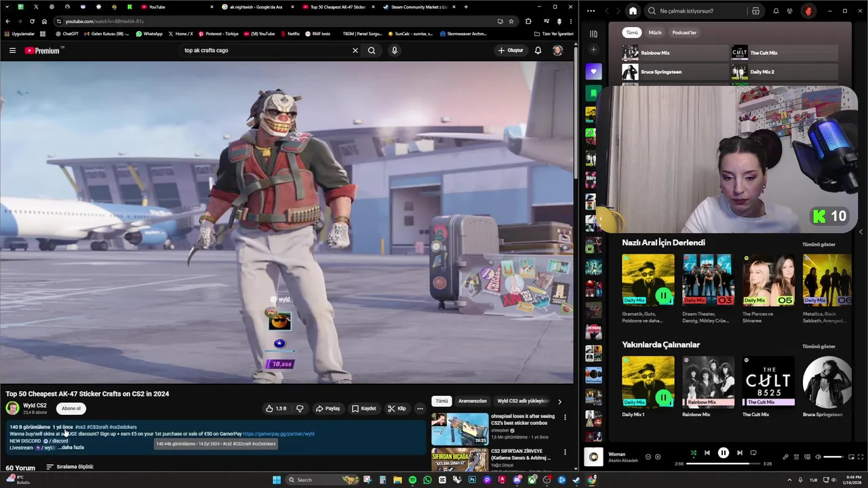Image resolution: width=868 pixels, height=488 pixels.
Task: Open the Rainbow Mix shortcut tile
Action: [x=675, y=53]
